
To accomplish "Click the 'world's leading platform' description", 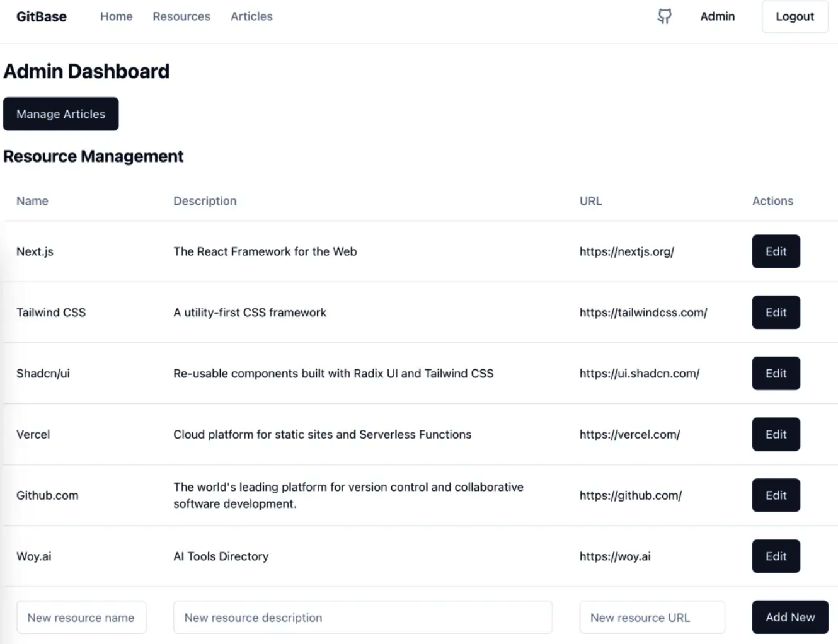I will pyautogui.click(x=348, y=495).
